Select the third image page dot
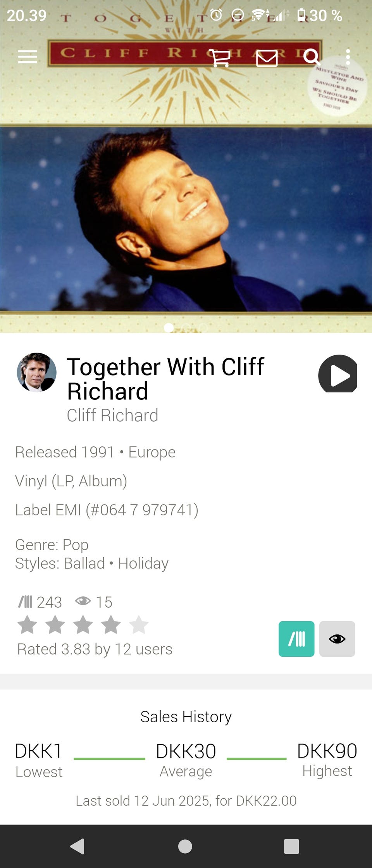372x868 pixels. point(203,328)
